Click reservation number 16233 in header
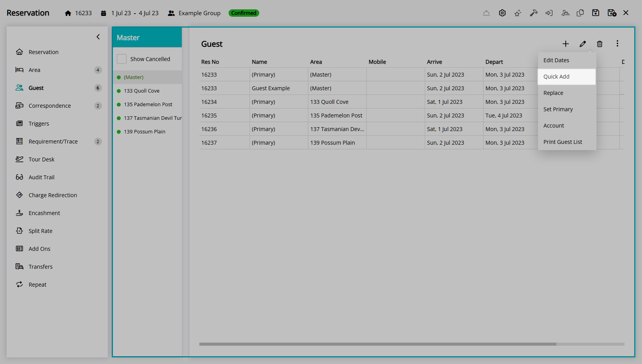Viewport: 642px width, 364px height. coord(83,13)
